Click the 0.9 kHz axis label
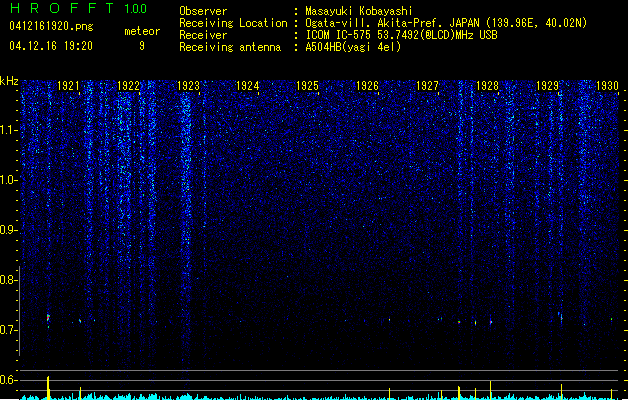Image resolution: width=629 pixels, height=400 pixels. click(8, 230)
